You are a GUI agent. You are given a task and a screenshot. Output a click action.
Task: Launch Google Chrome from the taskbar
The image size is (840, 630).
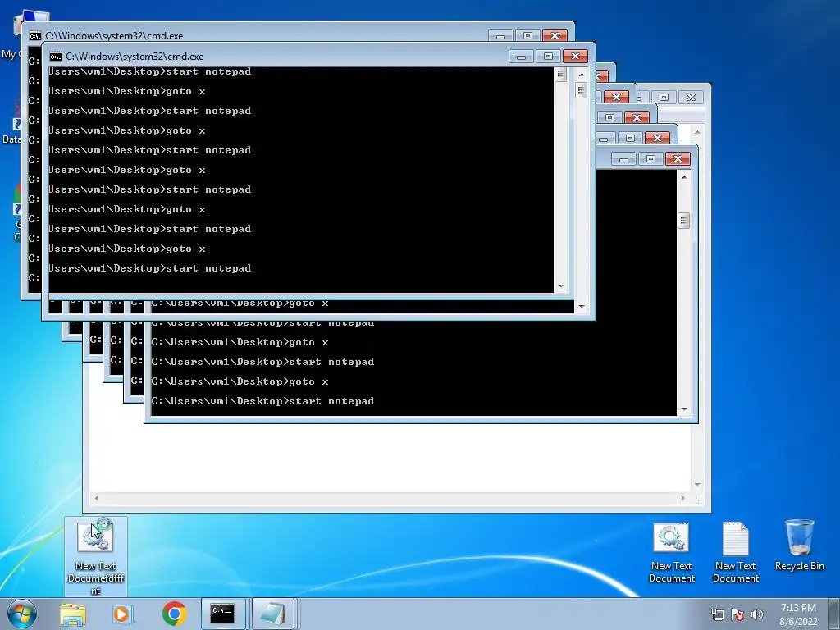click(x=174, y=614)
